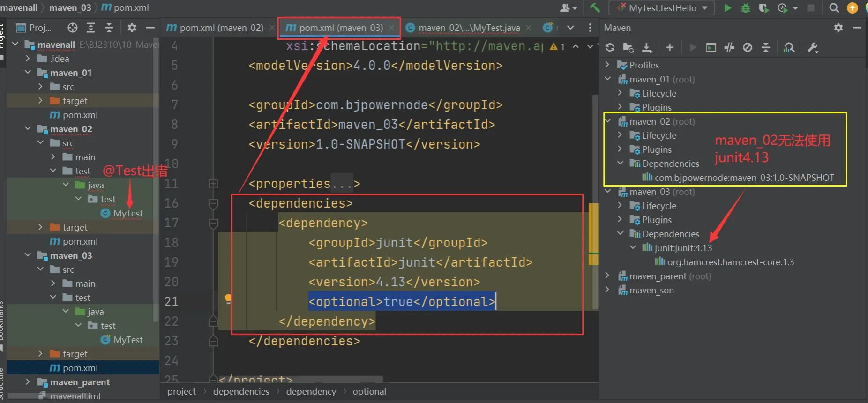Click the editor warning count indicator
This screenshot has height=403, width=868.
click(x=558, y=46)
